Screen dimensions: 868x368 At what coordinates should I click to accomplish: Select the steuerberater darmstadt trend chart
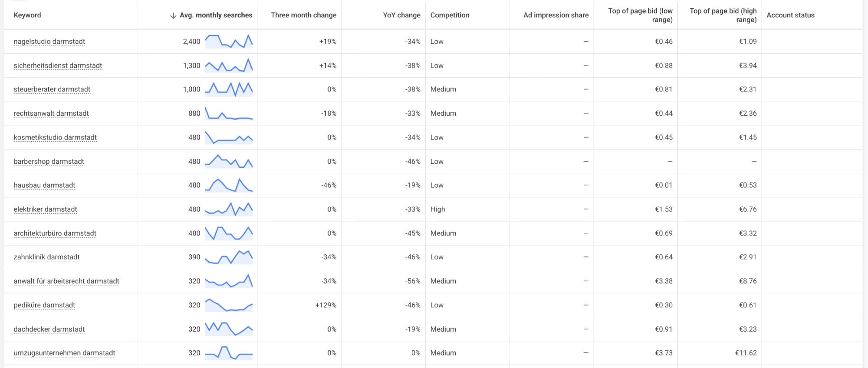tap(229, 89)
